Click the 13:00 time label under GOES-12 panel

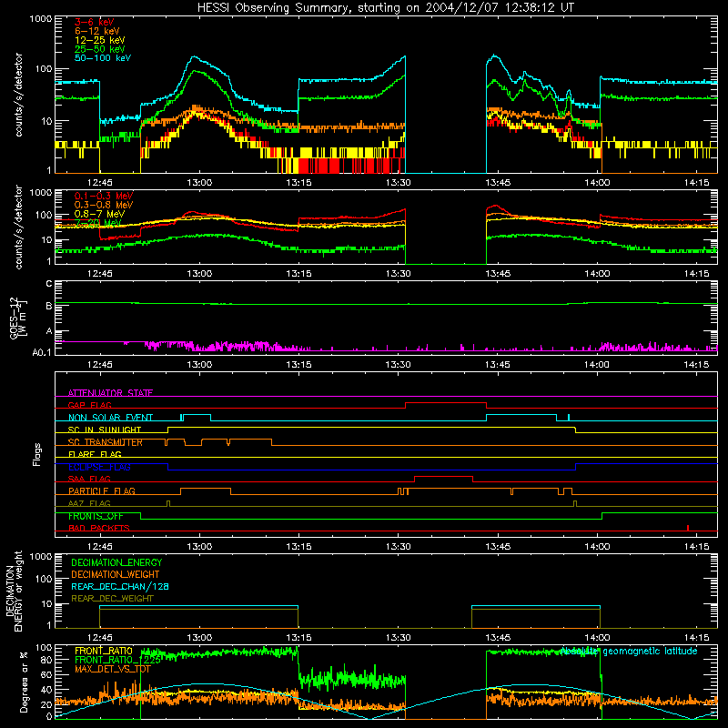click(x=199, y=365)
